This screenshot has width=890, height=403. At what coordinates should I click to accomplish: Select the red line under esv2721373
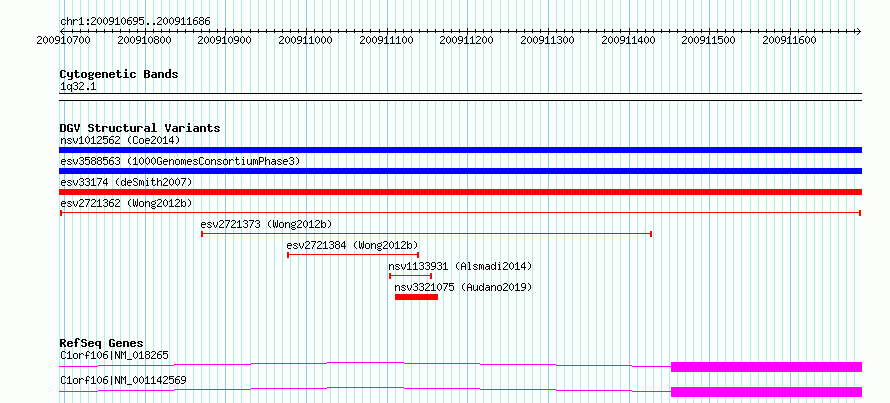click(426, 234)
